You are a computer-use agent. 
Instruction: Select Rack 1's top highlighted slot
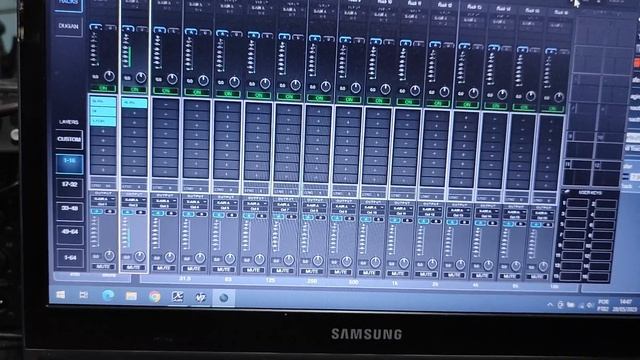coord(103,101)
